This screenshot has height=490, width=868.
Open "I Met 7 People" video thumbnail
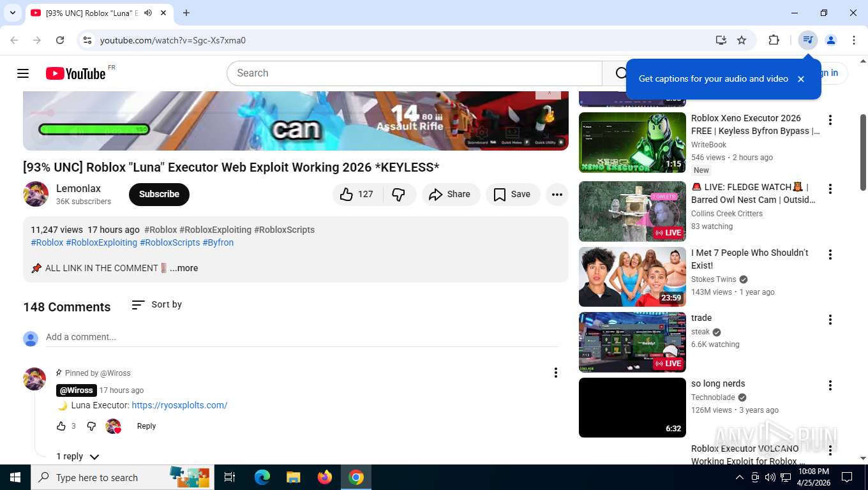click(x=632, y=277)
